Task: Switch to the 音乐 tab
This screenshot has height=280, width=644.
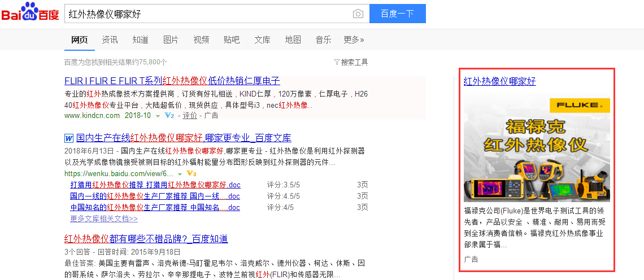Action: (323, 40)
